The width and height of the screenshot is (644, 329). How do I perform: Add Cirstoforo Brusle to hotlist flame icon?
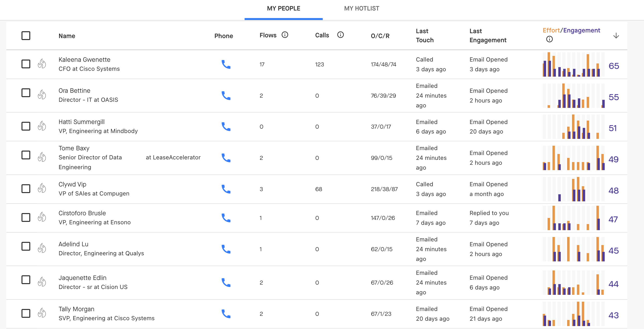click(x=42, y=217)
